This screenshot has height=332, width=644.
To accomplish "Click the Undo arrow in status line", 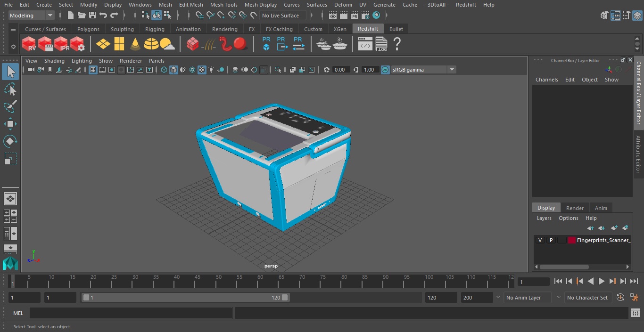I will pos(103,16).
